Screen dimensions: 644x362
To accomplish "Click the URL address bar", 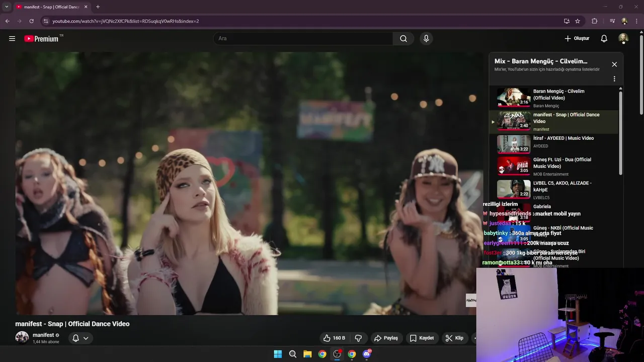I will tap(302, 21).
